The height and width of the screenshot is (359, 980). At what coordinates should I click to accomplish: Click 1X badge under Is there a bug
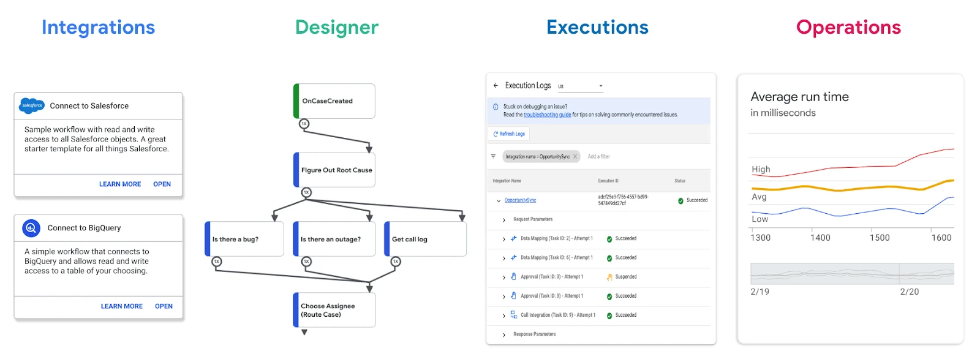(x=216, y=262)
